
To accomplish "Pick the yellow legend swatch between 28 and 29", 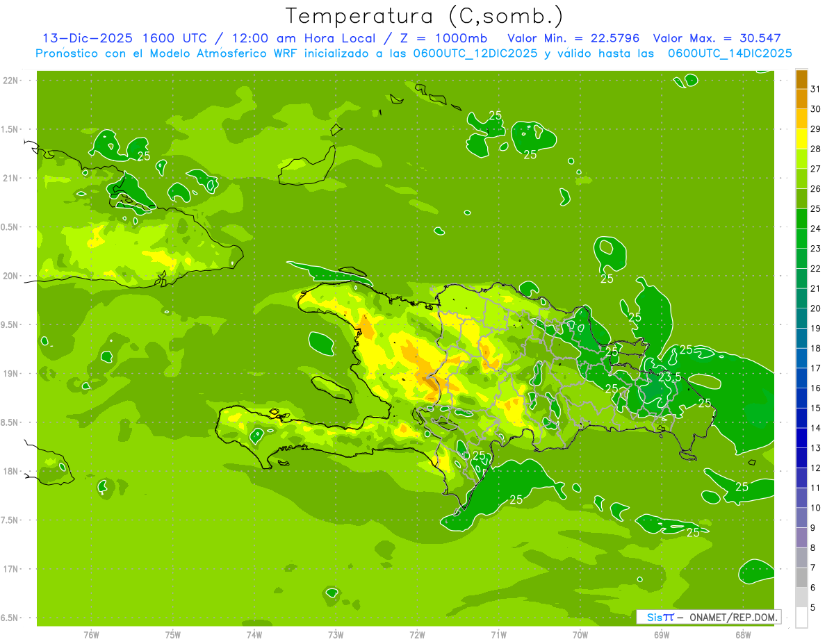I will click(801, 139).
